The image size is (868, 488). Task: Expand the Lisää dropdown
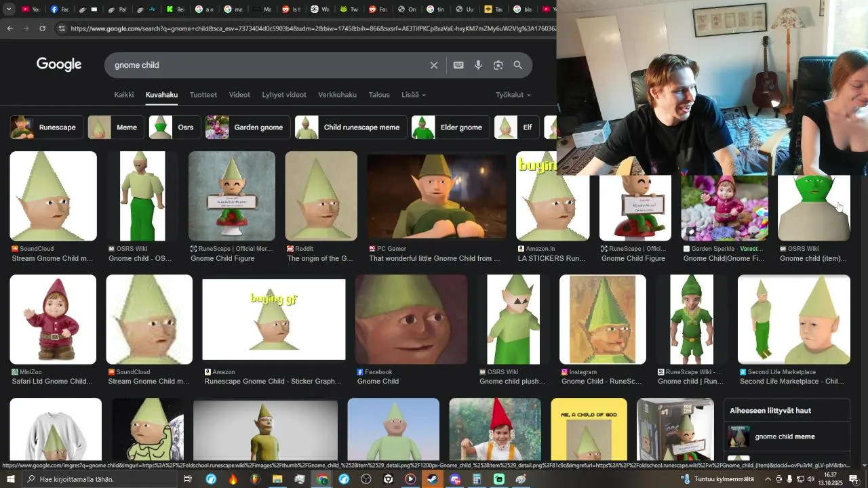414,95
